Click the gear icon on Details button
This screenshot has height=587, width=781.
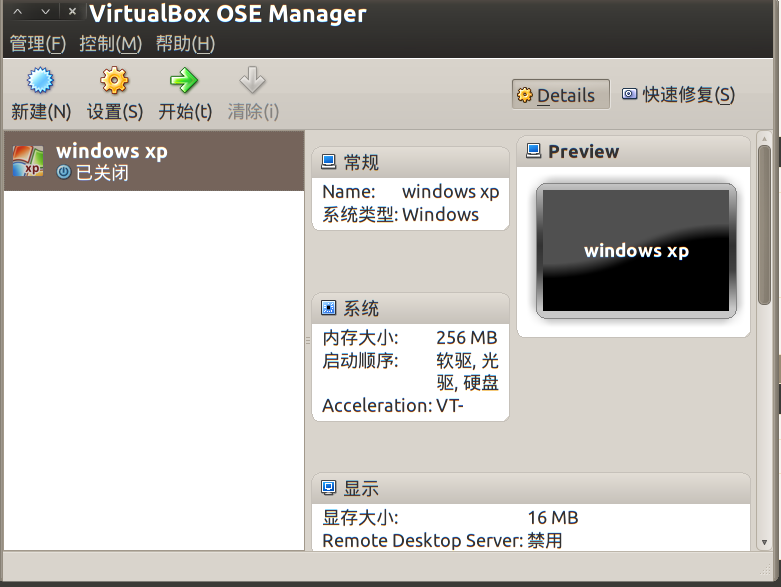tap(524, 95)
